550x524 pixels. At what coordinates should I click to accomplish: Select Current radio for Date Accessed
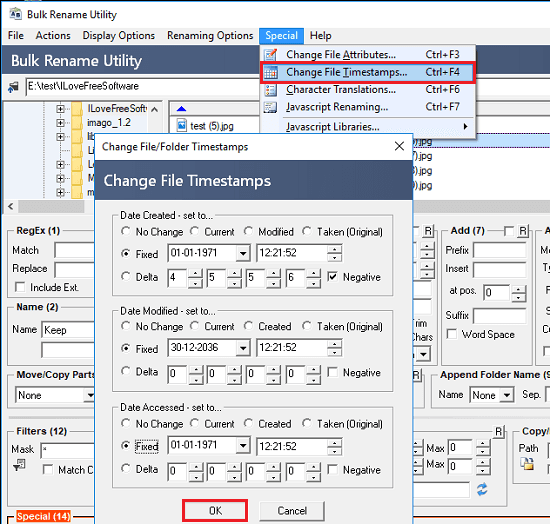[x=194, y=423]
